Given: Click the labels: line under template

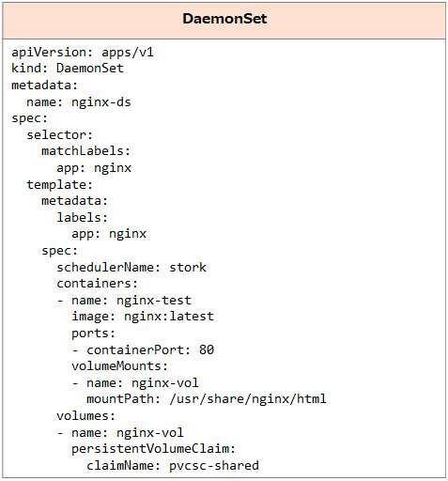Looking at the screenshot, I should click(x=82, y=217).
